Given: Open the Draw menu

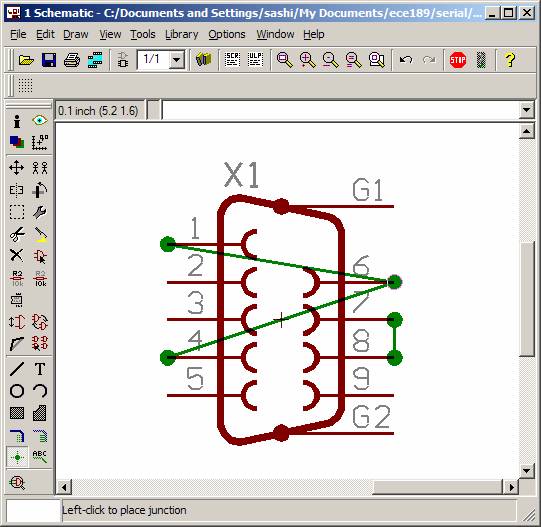Looking at the screenshot, I should coord(76,34).
